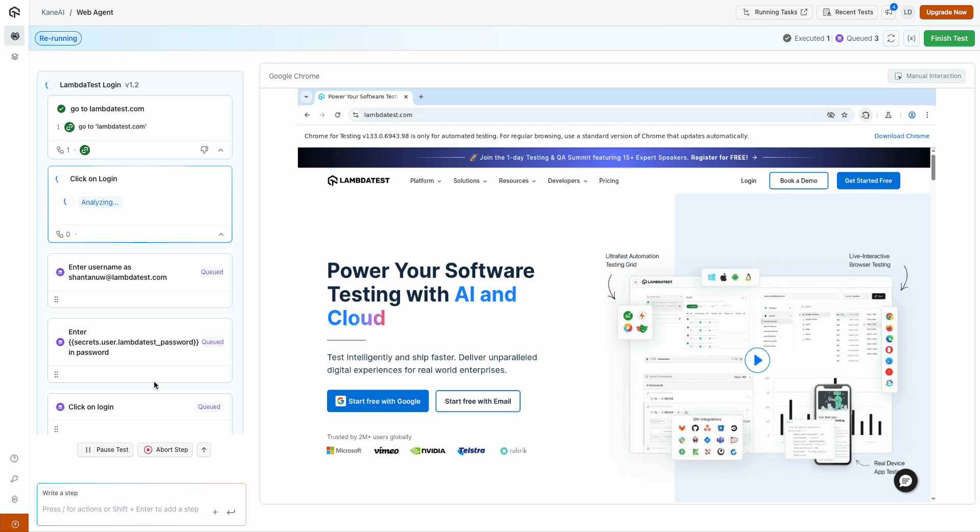Image resolution: width=980 pixels, height=532 pixels.
Task: Bookmark page with the star icon
Action: (x=845, y=115)
